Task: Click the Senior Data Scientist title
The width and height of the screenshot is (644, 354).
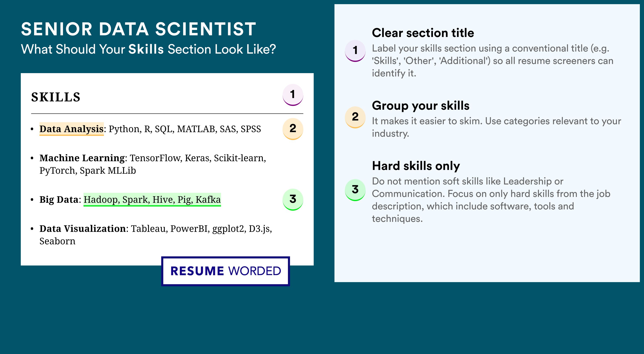Action: 139,29
